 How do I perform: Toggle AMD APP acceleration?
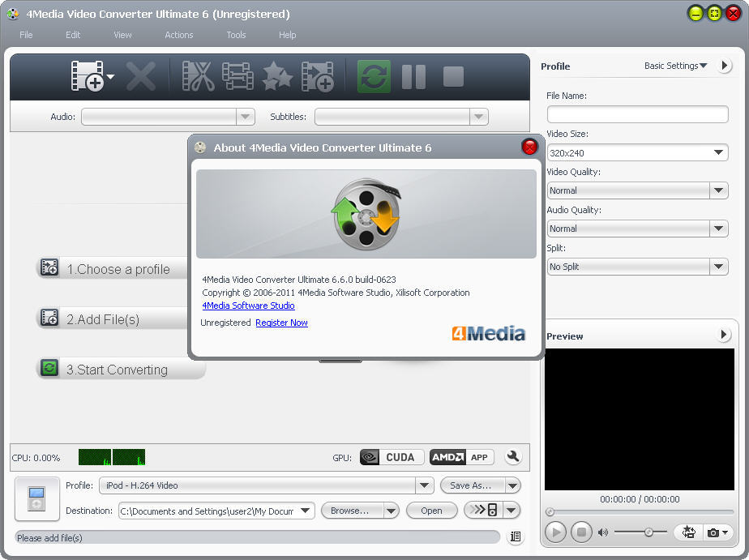click(x=461, y=457)
